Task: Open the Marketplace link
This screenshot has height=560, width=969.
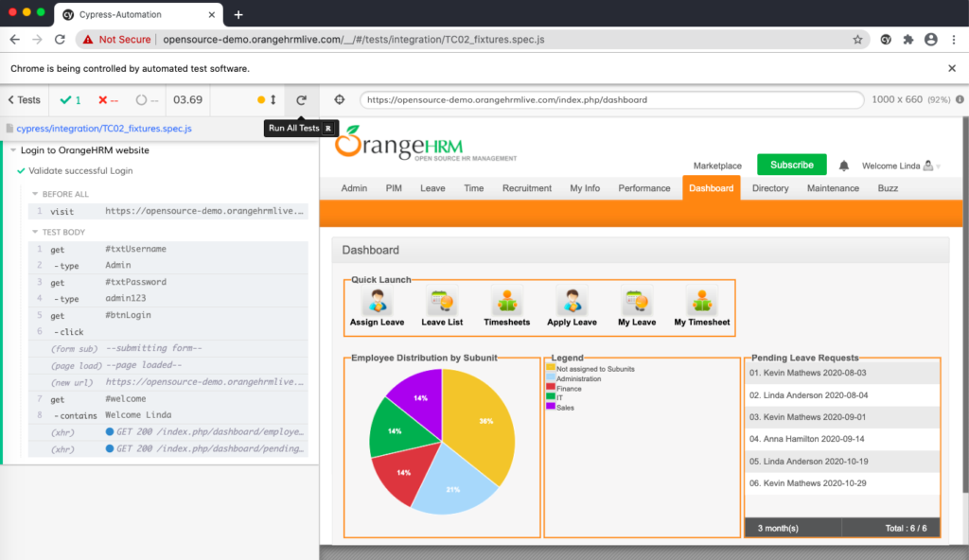Action: click(x=716, y=165)
